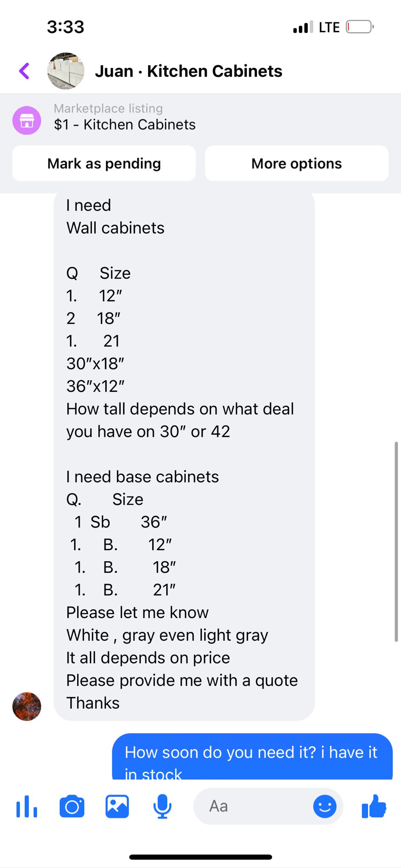
Task: Click the chat scrollbar handle
Action: pos(396,542)
